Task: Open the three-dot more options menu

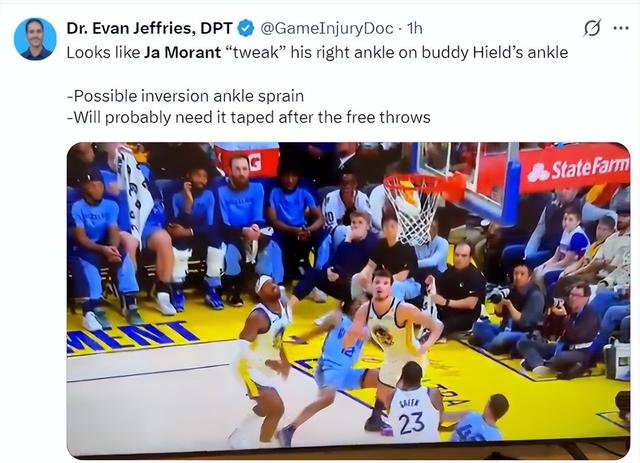Action: click(x=621, y=28)
